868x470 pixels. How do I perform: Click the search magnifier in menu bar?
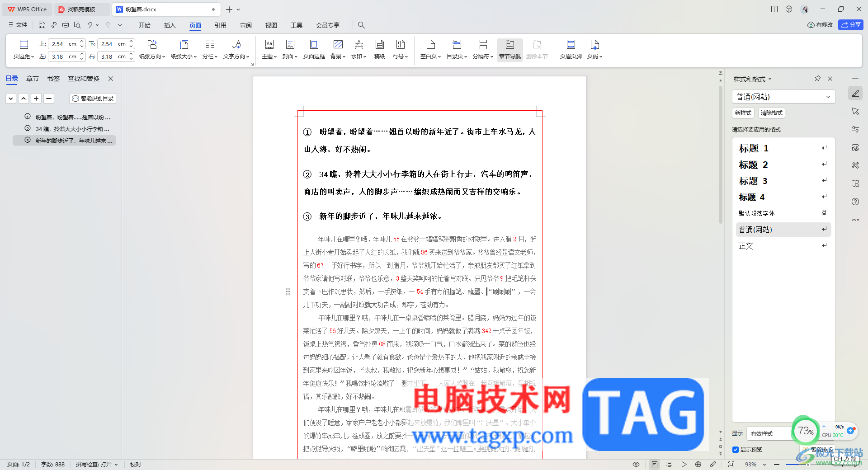pyautogui.click(x=361, y=25)
